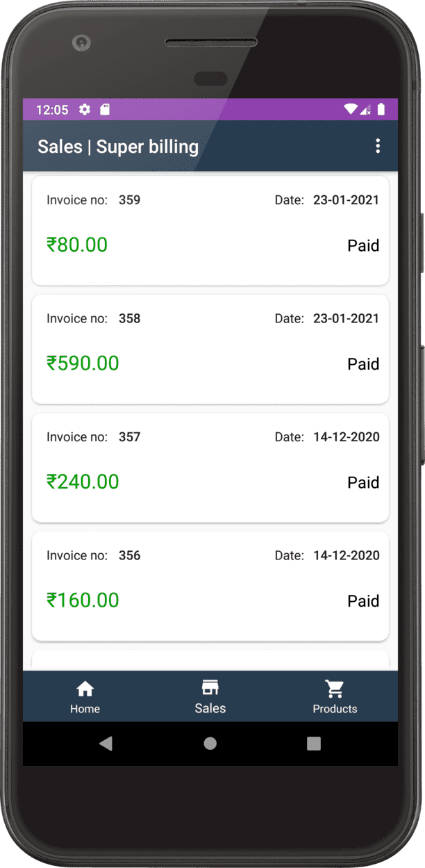Tap the battery indicator in status bar
The height and width of the screenshot is (868, 425).
pyautogui.click(x=381, y=109)
